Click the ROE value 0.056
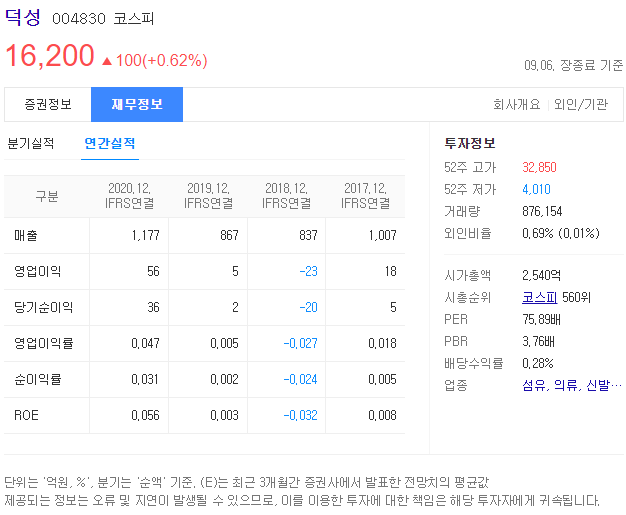 pos(145,415)
